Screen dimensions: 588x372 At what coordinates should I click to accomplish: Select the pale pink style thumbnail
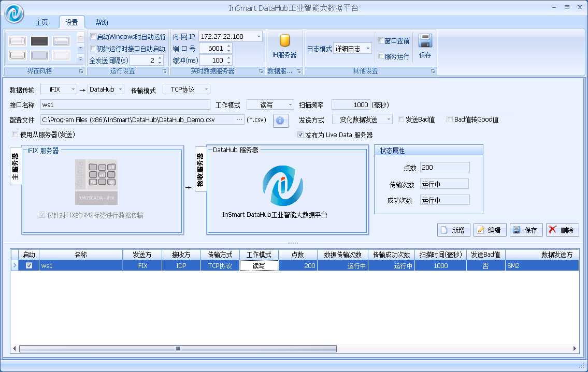click(61, 55)
